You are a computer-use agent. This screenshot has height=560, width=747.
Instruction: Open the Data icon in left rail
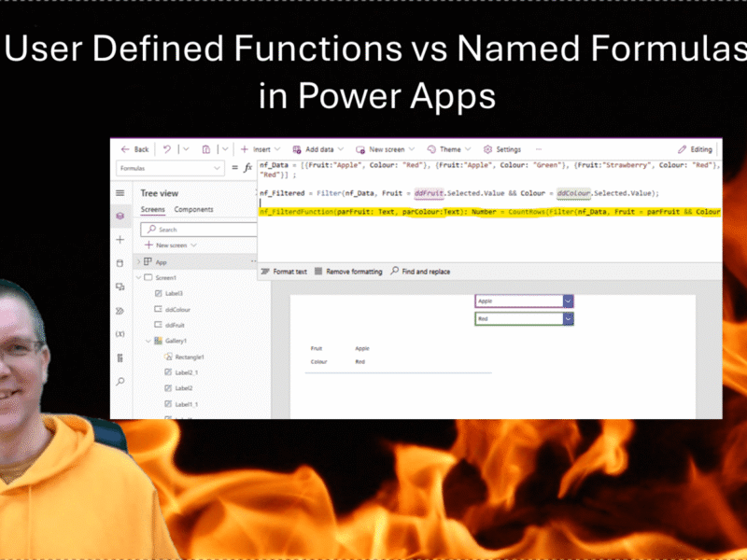coord(120,263)
